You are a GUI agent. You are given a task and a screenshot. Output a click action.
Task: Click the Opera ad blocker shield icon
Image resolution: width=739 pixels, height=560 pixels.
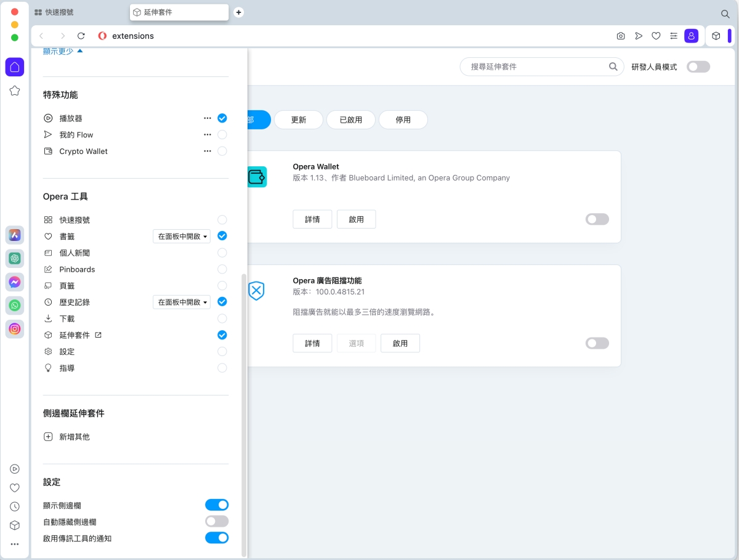click(256, 290)
